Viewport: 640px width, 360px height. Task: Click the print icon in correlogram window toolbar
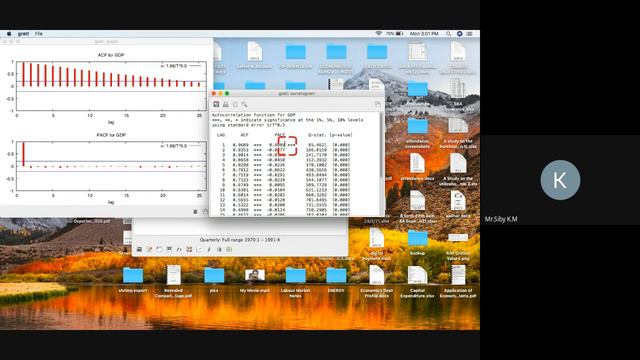click(226, 104)
